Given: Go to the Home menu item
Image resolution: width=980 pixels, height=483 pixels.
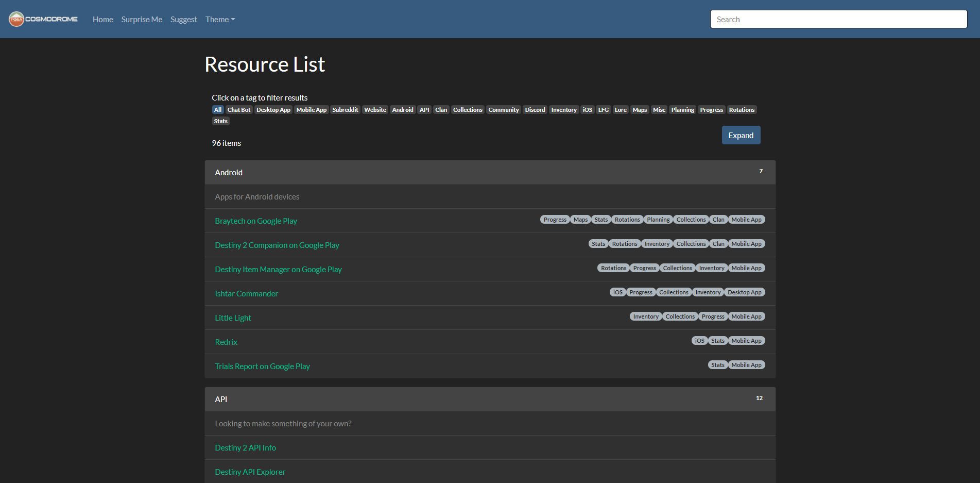Looking at the screenshot, I should [x=102, y=20].
